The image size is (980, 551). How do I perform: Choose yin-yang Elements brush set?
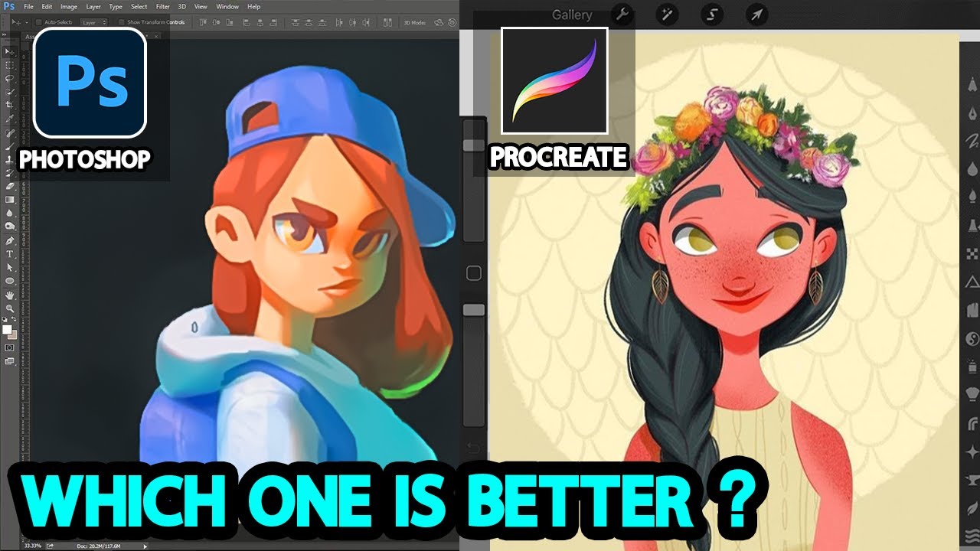[x=973, y=338]
